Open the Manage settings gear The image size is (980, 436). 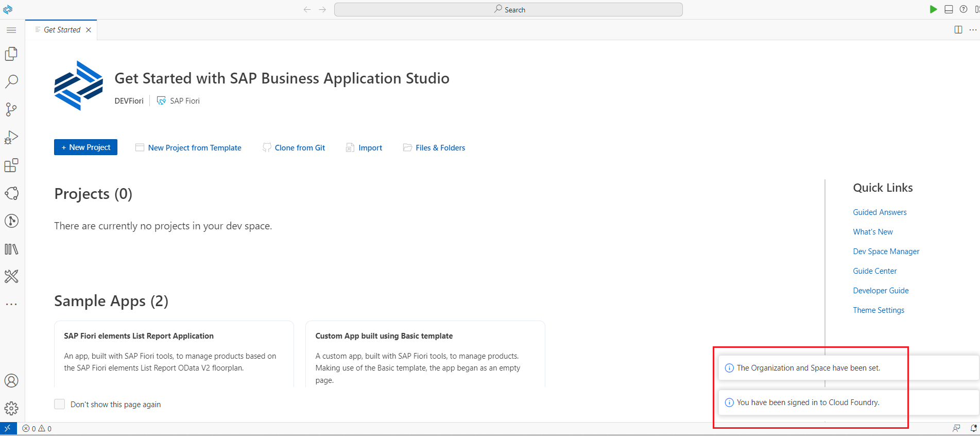tap(11, 408)
